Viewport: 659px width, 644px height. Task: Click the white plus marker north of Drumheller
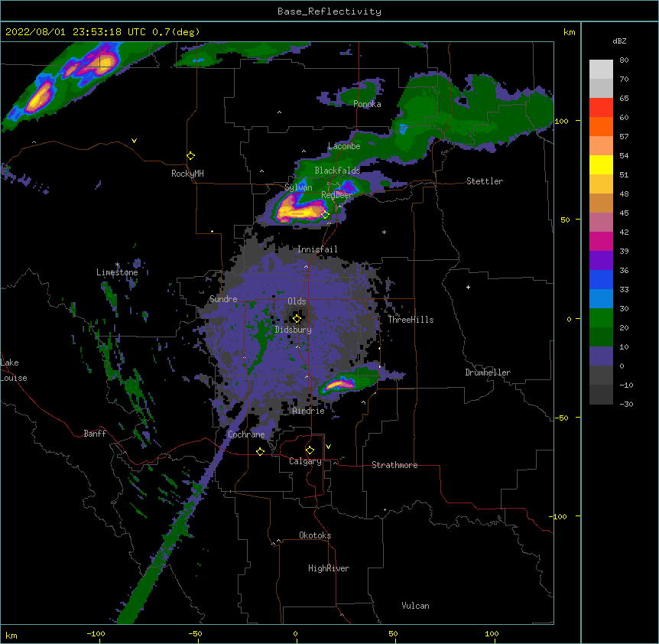(x=468, y=287)
